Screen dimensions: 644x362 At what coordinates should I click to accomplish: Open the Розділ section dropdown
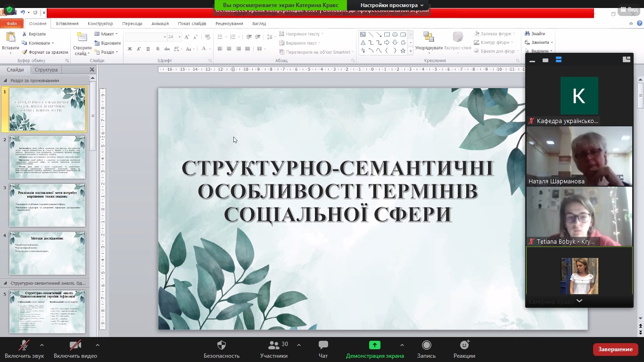coord(107,52)
